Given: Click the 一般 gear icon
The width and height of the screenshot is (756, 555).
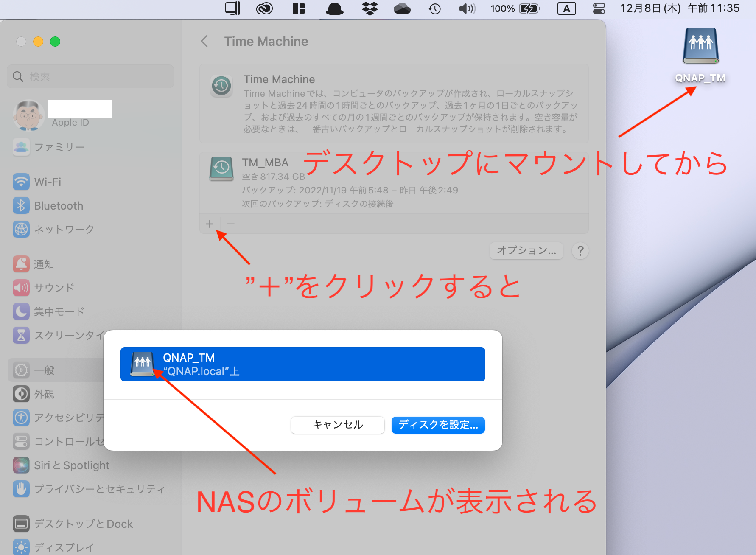Looking at the screenshot, I should (21, 370).
